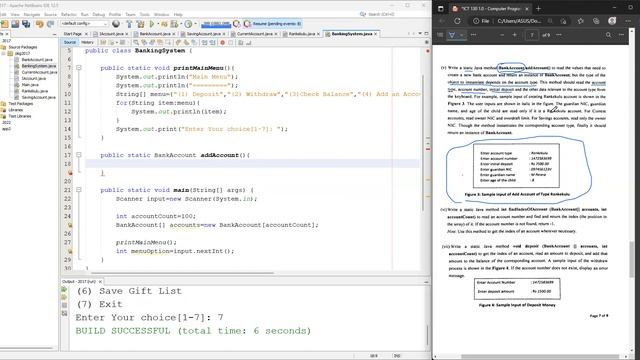Click the Profile Project clock icon

188,24
